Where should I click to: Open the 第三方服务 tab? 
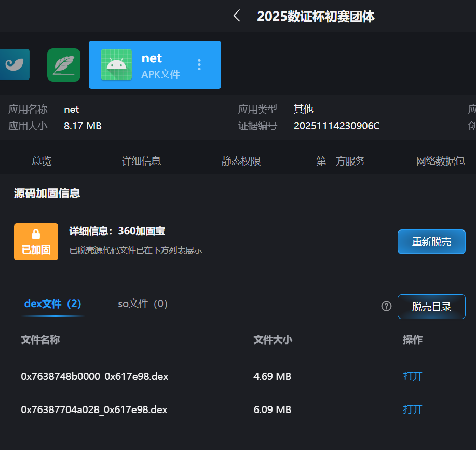pos(341,161)
